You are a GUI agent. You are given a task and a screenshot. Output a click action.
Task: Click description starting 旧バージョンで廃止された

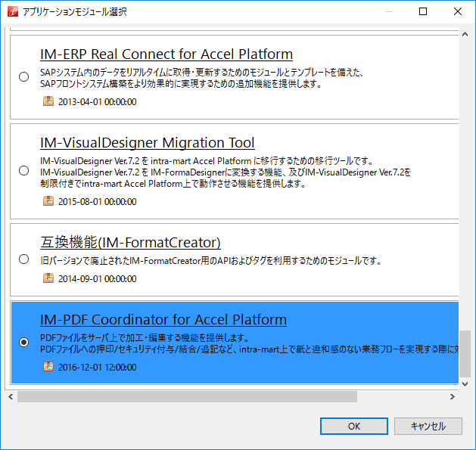coord(210,260)
